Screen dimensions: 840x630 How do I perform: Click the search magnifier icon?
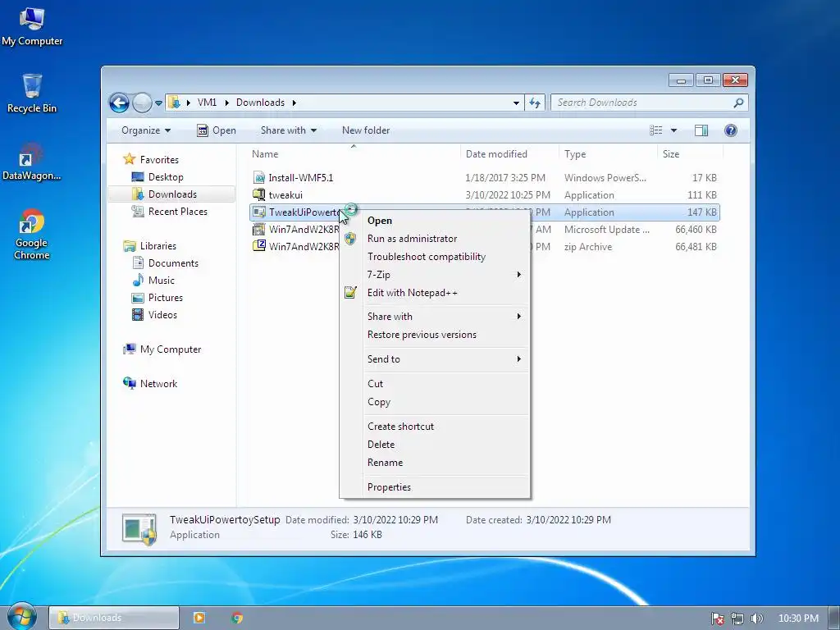coord(738,103)
